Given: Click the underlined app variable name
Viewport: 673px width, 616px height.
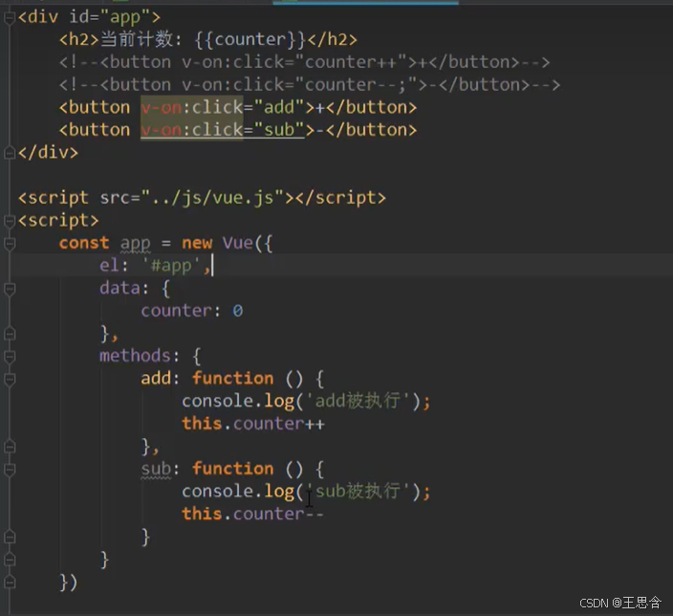Looking at the screenshot, I should (x=135, y=244).
